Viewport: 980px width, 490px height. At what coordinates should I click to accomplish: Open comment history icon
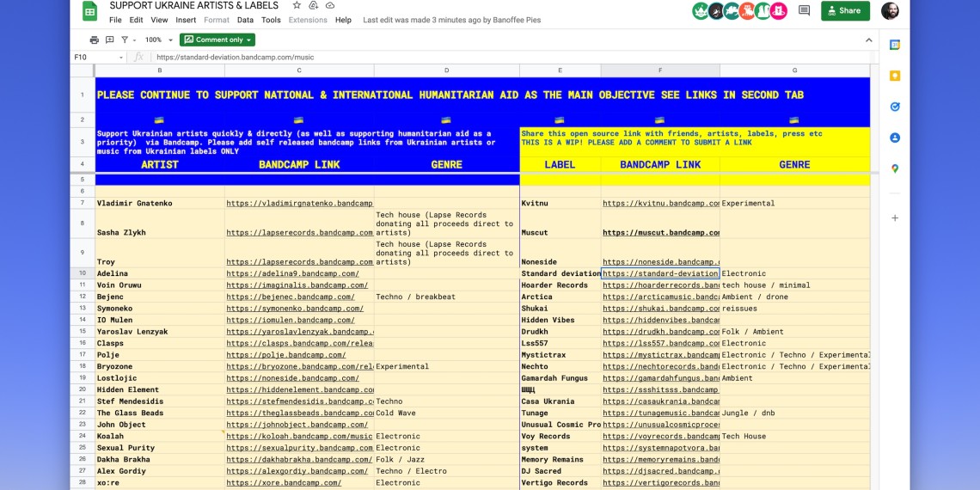pyautogui.click(x=804, y=10)
